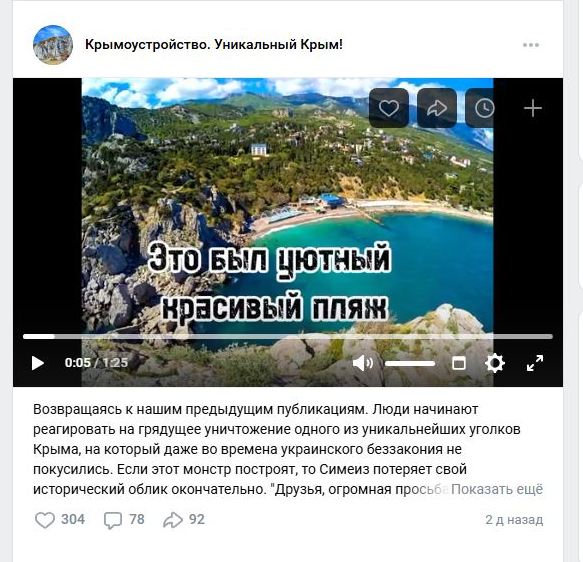Screen dimensions: 583x562
Task: Open the post timestamp 2 д назад
Action: coord(514,520)
